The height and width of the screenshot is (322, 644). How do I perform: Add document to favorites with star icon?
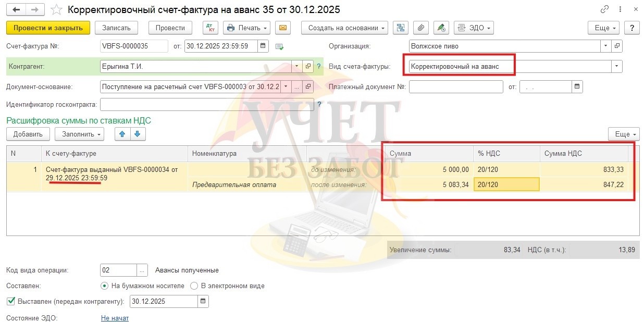(x=57, y=9)
